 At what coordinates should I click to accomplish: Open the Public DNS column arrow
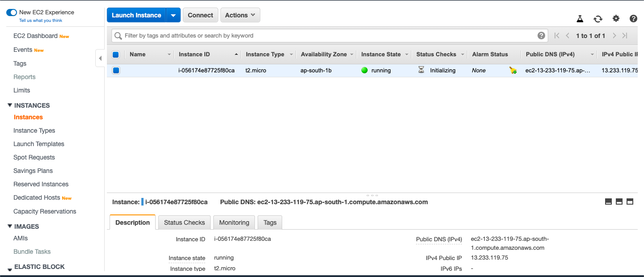tap(592, 55)
